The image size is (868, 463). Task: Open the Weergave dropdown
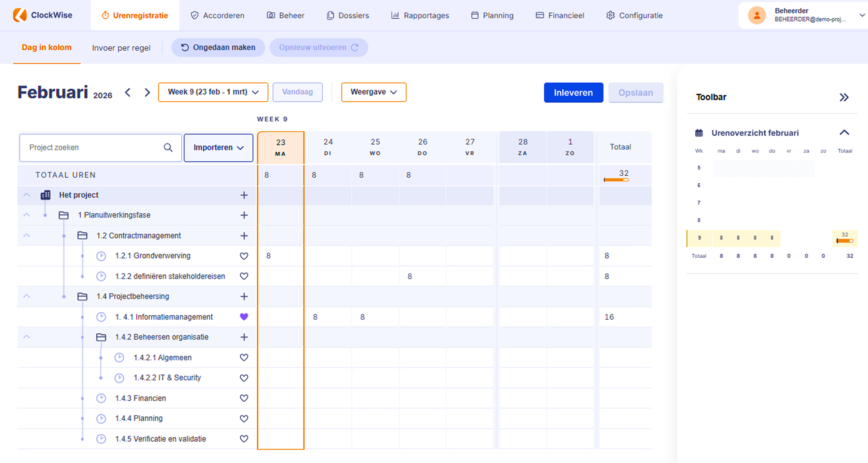(373, 92)
